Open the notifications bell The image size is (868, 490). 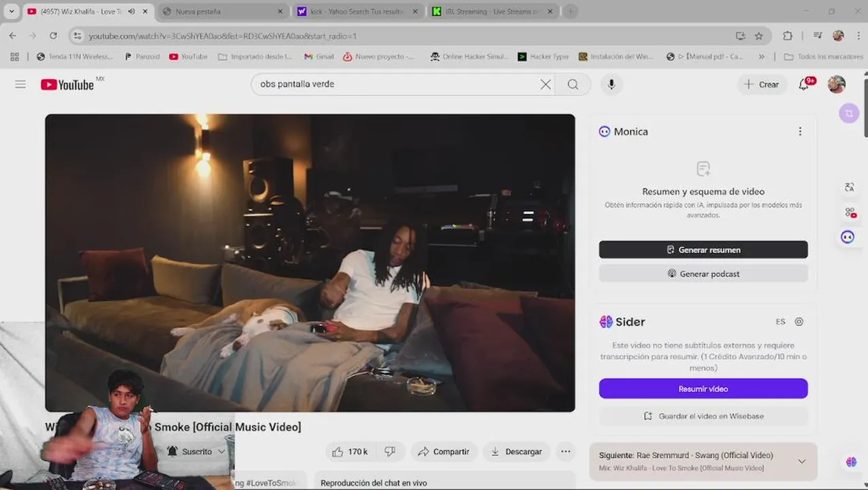[804, 84]
